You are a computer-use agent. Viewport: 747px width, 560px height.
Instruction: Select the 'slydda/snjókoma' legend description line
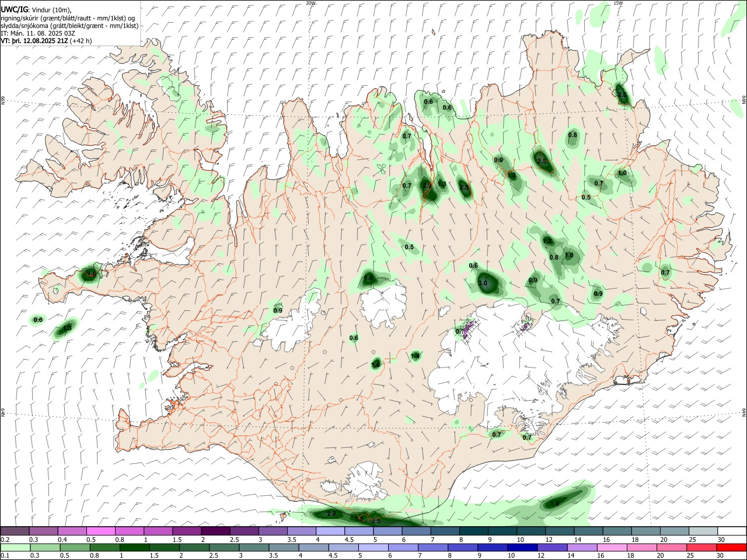pyautogui.click(x=69, y=26)
